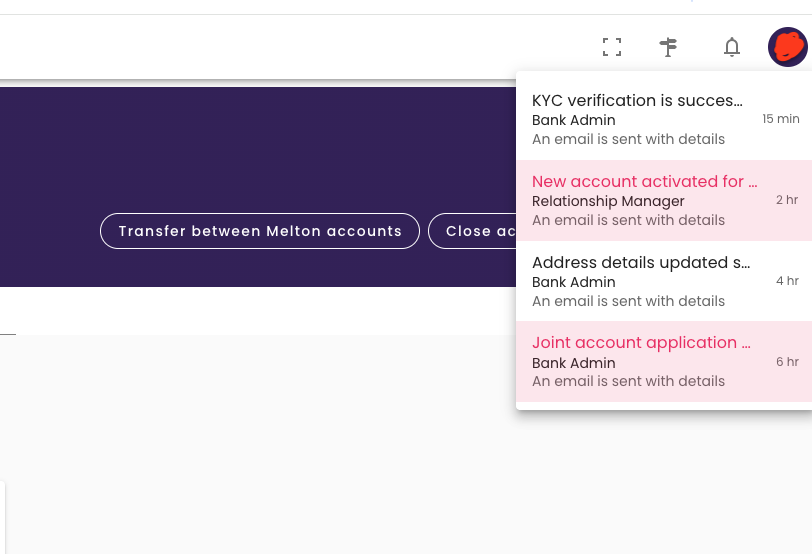The height and width of the screenshot is (554, 812).
Task: Click Bank Admin under KYC verification
Action: coord(573,120)
